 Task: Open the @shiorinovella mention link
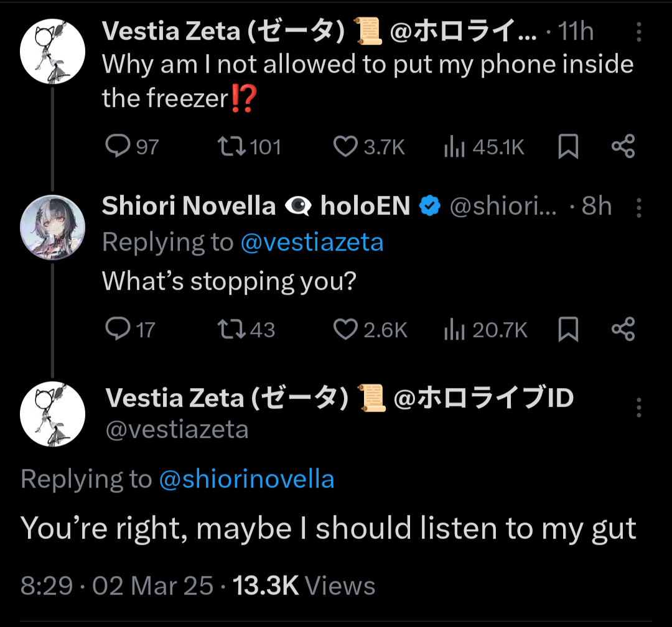pos(246,479)
